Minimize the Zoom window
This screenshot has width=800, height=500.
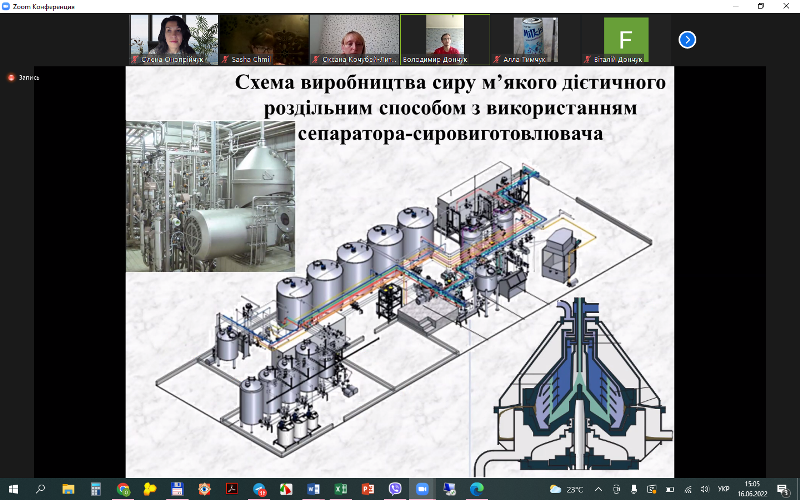click(x=736, y=6)
